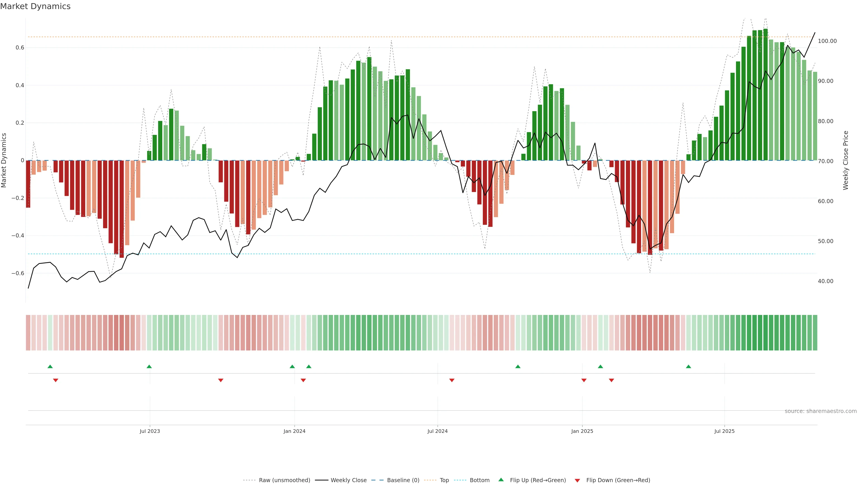Click the red Flip Down legend triangle

pos(577,480)
